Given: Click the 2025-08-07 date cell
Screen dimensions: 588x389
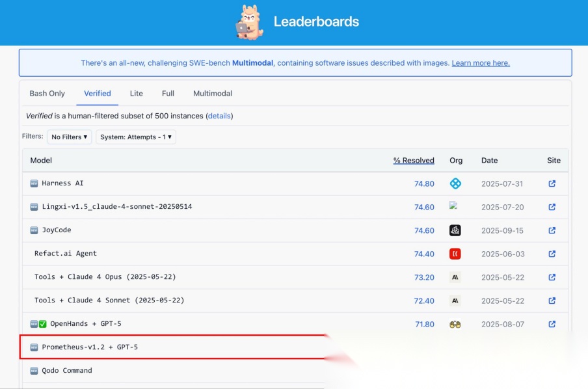Looking at the screenshot, I should [503, 325].
